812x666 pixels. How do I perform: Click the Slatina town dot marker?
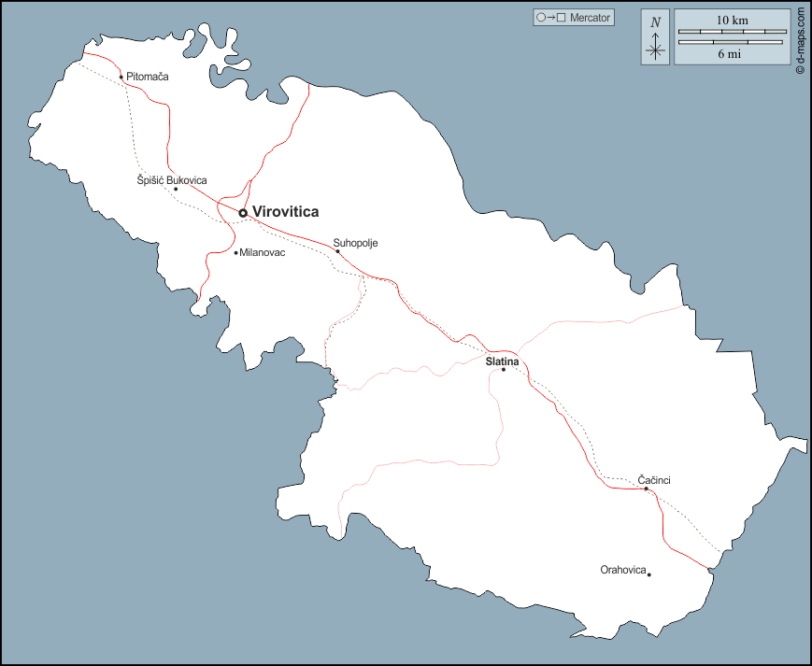pos(504,370)
